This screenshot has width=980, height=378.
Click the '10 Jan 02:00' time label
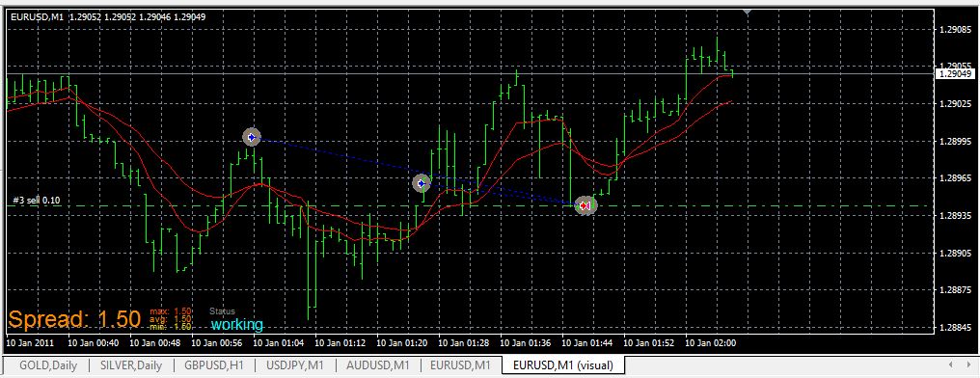(711, 342)
